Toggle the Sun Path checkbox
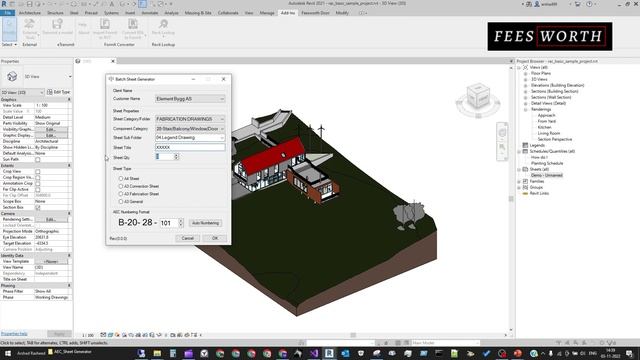Viewport: 640px width, 360px height. tap(38, 160)
